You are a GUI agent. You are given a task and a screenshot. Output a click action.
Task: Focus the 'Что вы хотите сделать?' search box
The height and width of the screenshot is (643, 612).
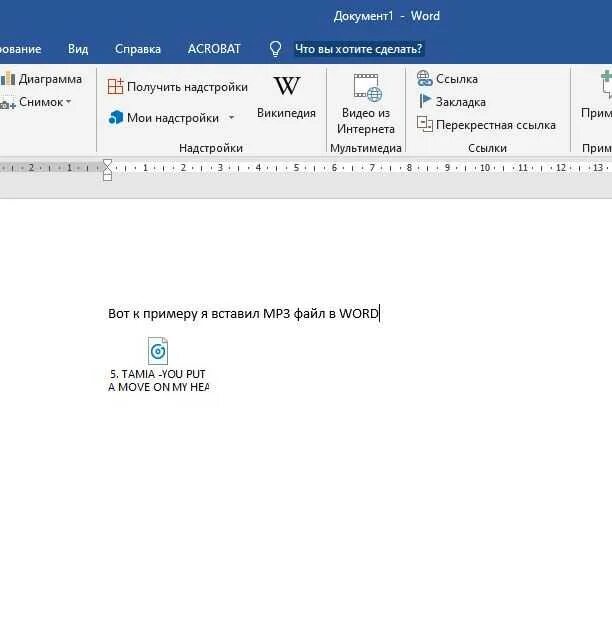coord(359,49)
